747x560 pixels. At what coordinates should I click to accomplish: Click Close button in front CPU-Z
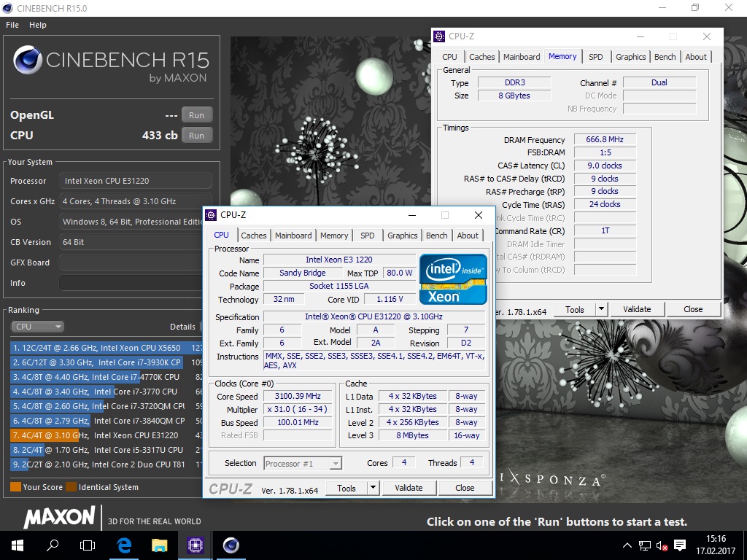(x=465, y=488)
